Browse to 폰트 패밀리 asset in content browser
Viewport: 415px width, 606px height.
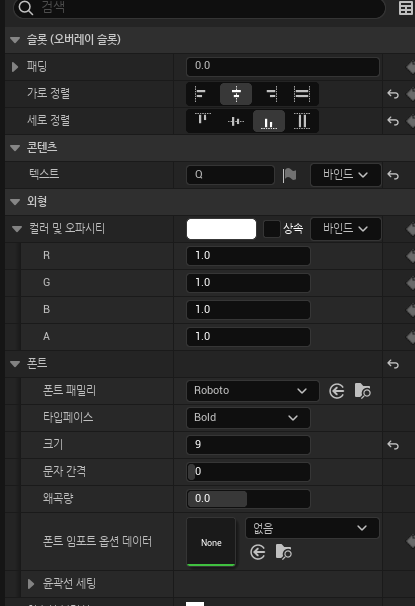[362, 391]
